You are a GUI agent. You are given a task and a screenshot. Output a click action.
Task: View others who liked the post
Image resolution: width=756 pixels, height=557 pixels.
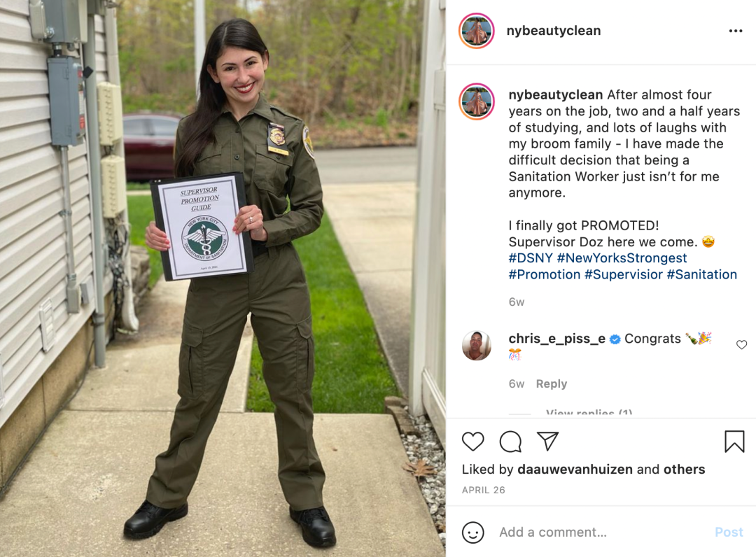pyautogui.click(x=684, y=470)
